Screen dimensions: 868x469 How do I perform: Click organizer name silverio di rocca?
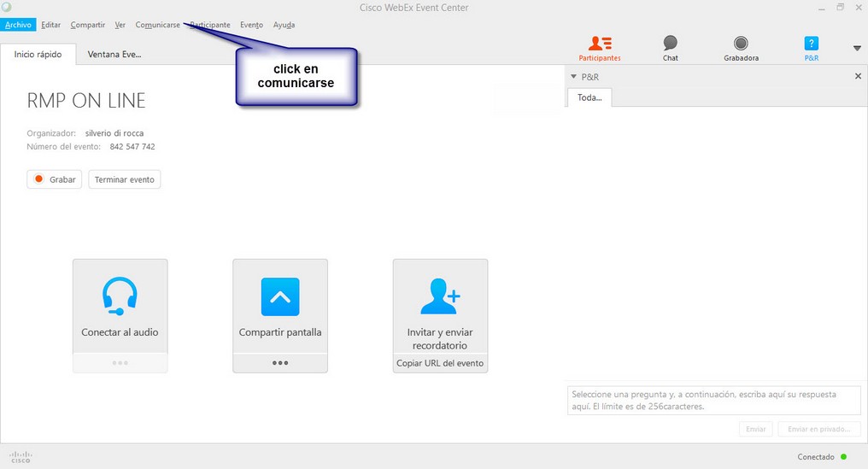[114, 133]
